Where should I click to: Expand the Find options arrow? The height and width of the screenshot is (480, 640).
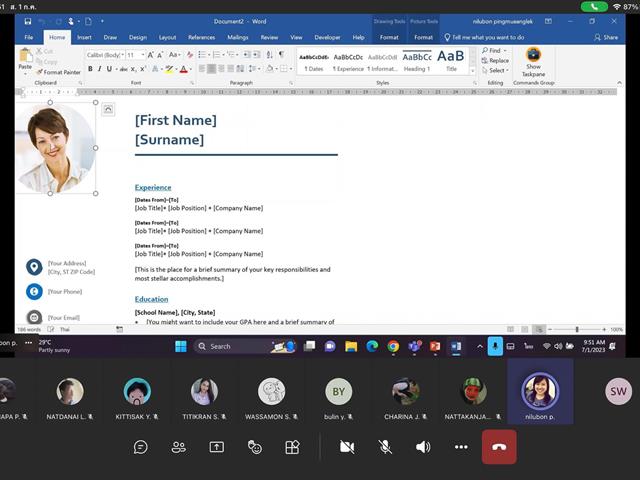tap(505, 50)
